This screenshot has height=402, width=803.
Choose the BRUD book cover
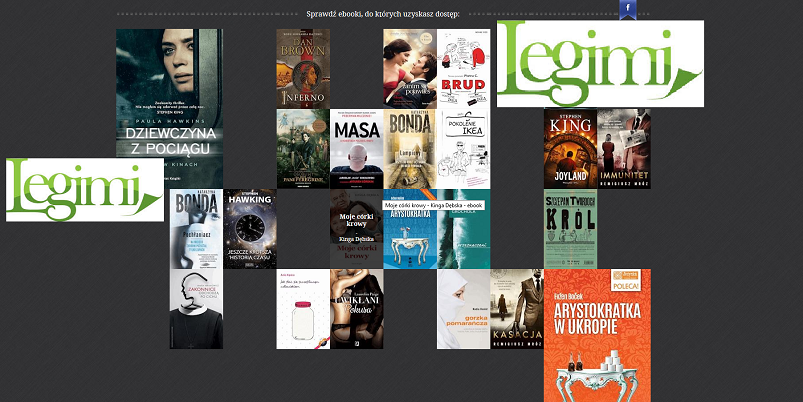(x=463, y=69)
